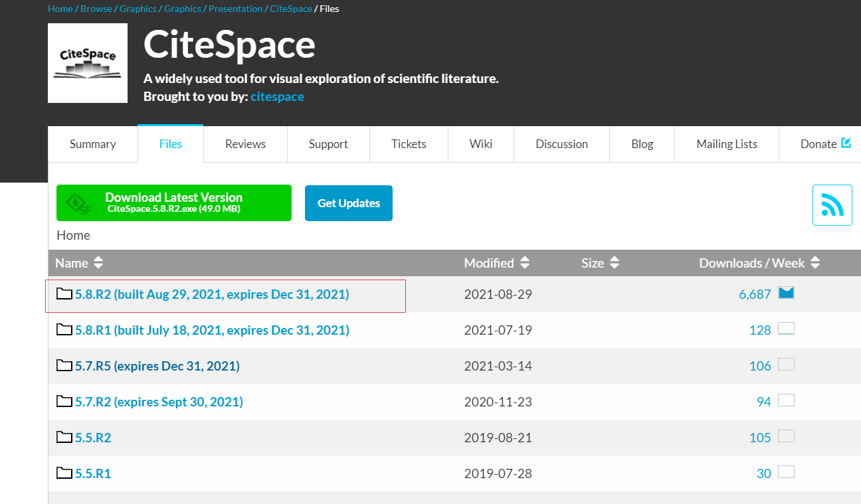Click the 94 downloads count
This screenshot has width=861, height=504.
pos(764,402)
